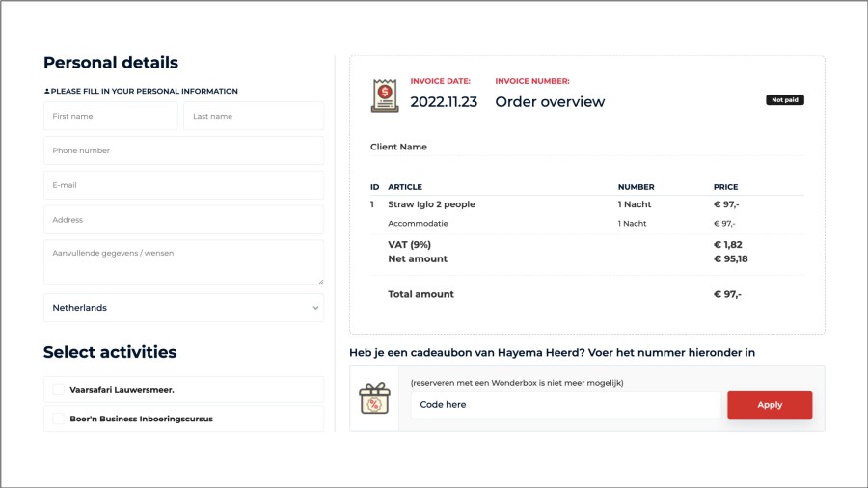The image size is (868, 488).
Task: Click the Not paid status badge
Action: point(785,99)
